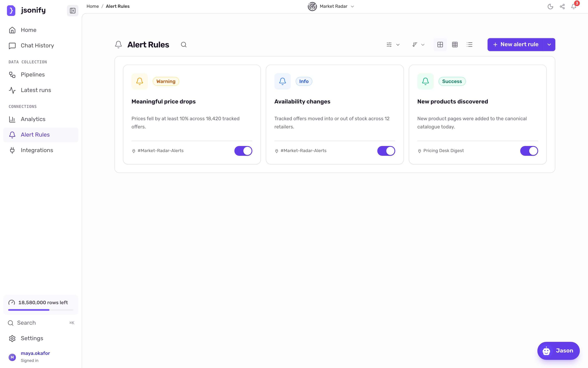Image resolution: width=588 pixels, height=368 pixels.
Task: Click the Alert Rules breadcrumb text
Action: click(118, 6)
